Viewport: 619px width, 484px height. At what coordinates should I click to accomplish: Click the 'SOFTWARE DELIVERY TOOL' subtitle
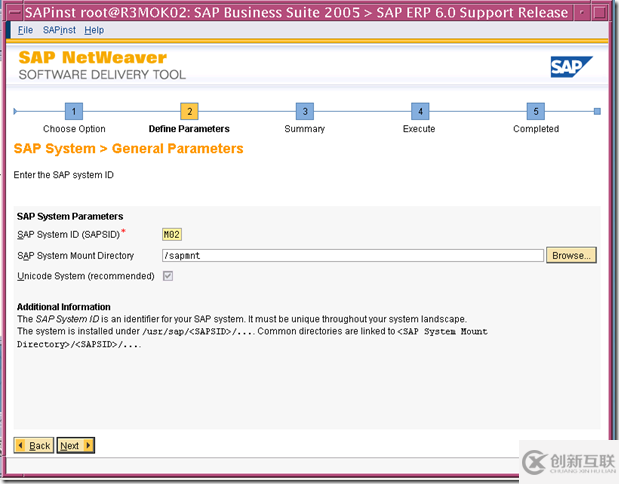coord(102,75)
